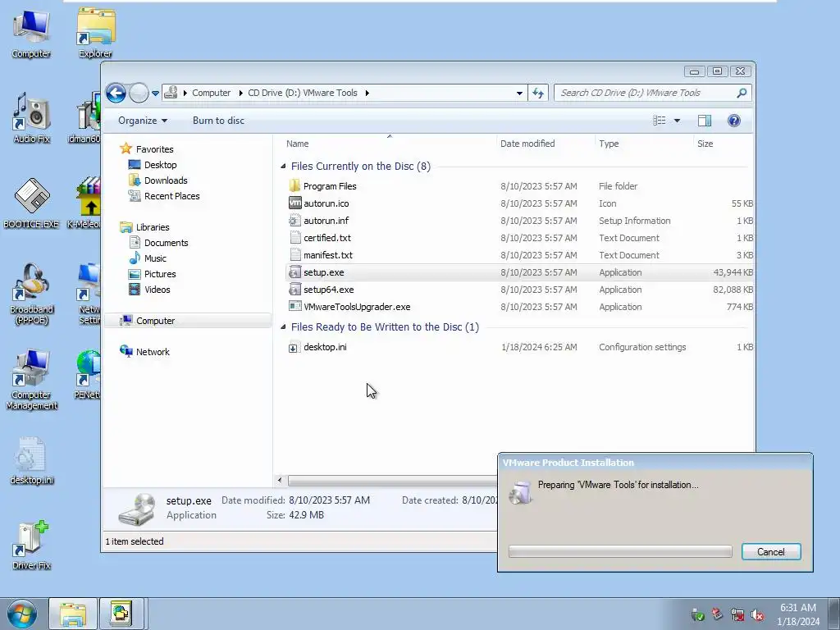Viewport: 840px width, 630px height.
Task: Click the search magnifier icon
Action: [x=742, y=93]
